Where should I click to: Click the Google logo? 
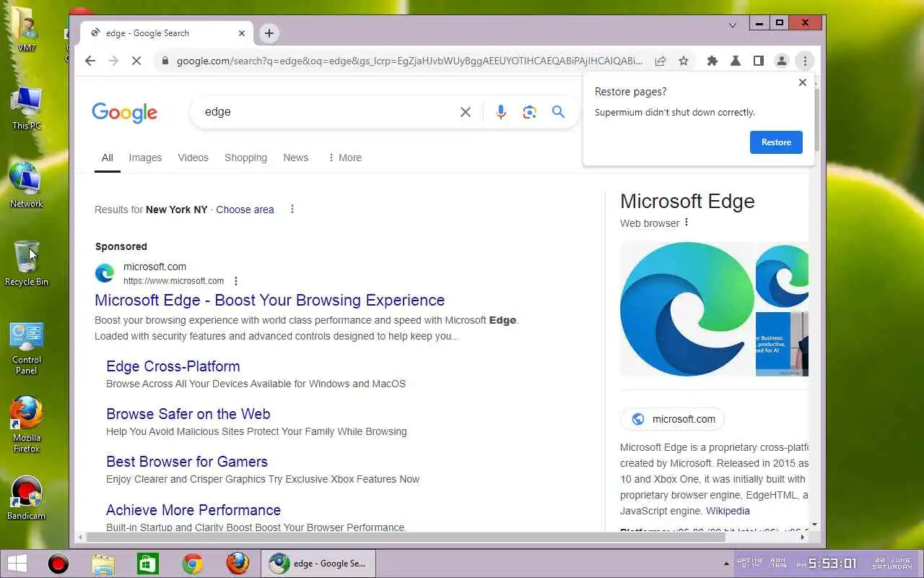pos(124,113)
